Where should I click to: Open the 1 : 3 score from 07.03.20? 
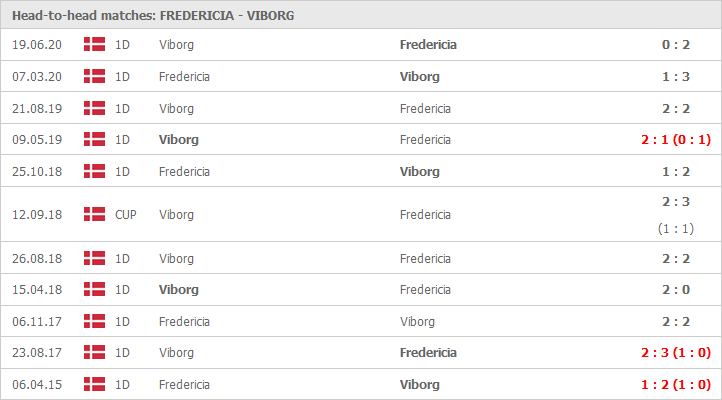click(675, 76)
